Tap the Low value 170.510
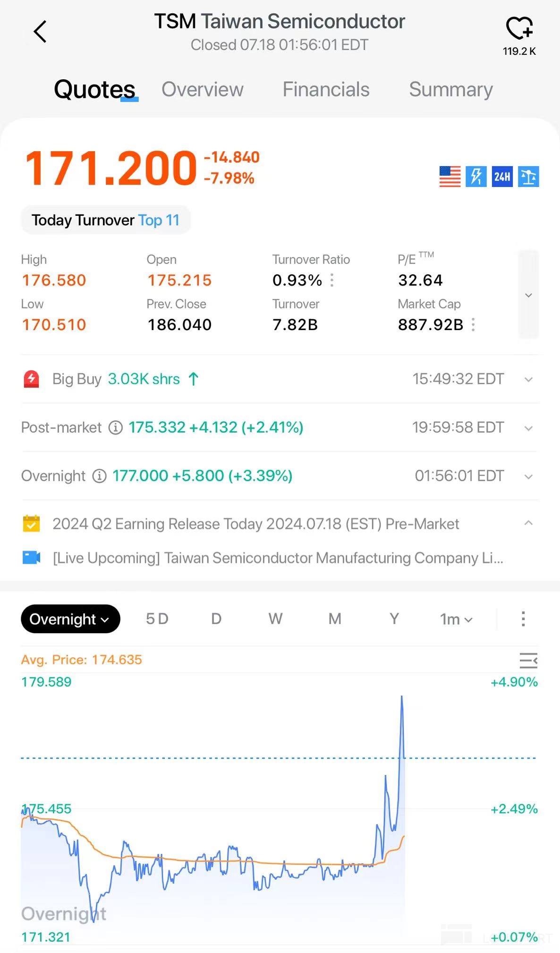This screenshot has height=953, width=560. [x=54, y=324]
